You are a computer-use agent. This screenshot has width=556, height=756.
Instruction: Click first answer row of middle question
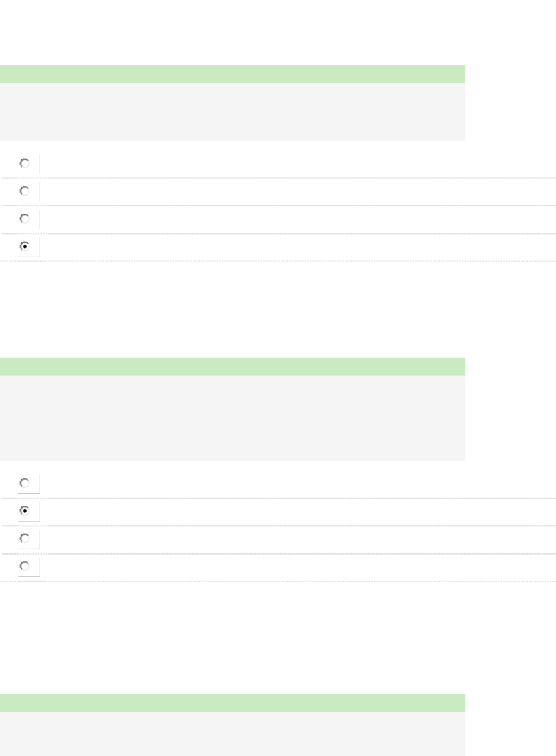pyautogui.click(x=293, y=483)
